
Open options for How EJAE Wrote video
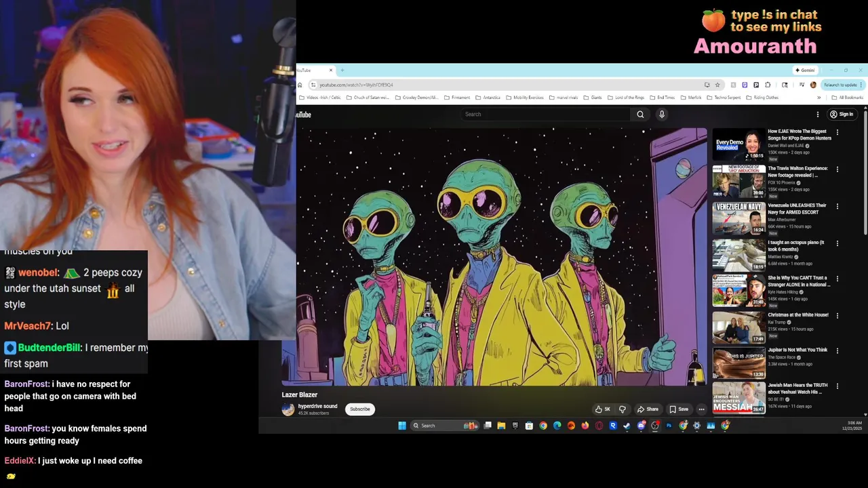tap(837, 133)
